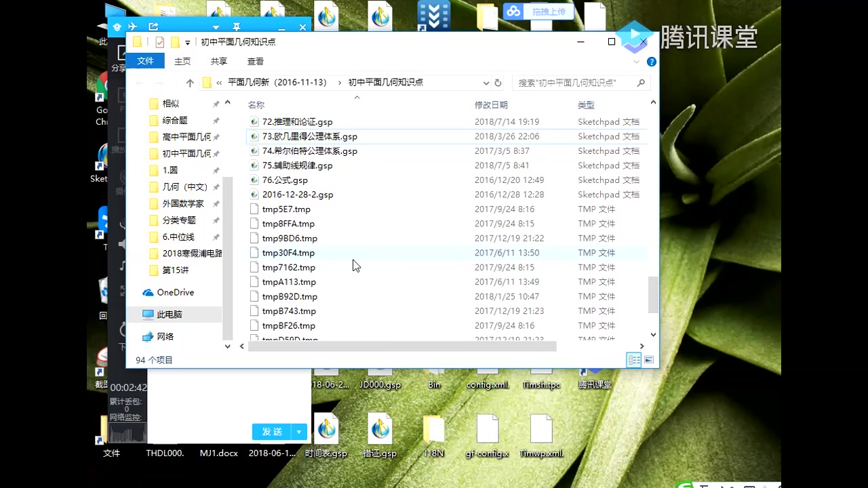868x488 pixels.
Task: Click the icon of 74.希尔伯特公理体系.gsp
Action: [254, 151]
